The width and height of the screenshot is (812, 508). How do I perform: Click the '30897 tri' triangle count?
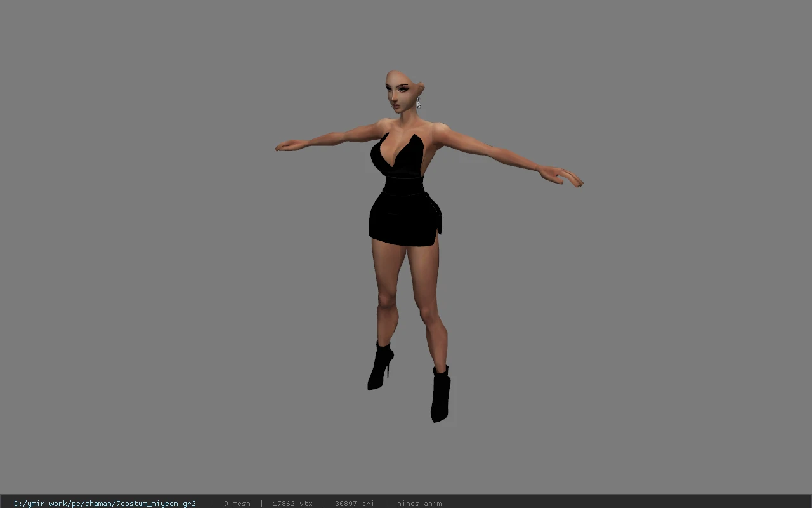(x=355, y=504)
